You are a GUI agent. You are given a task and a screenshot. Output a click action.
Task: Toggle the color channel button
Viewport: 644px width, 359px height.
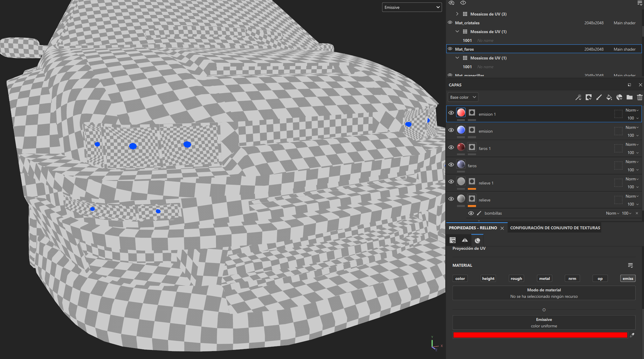[460, 278]
